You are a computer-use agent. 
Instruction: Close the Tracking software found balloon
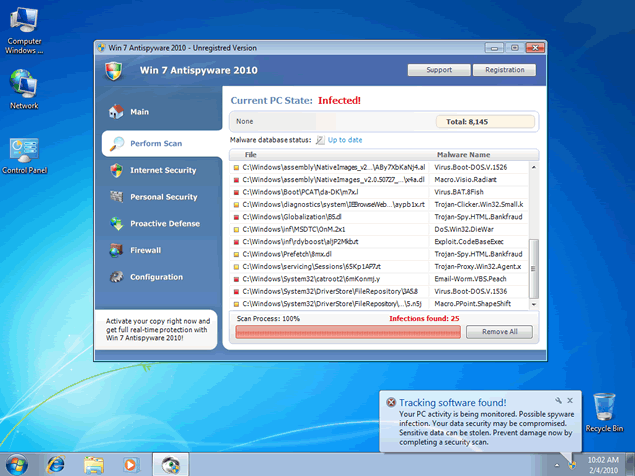pos(571,400)
